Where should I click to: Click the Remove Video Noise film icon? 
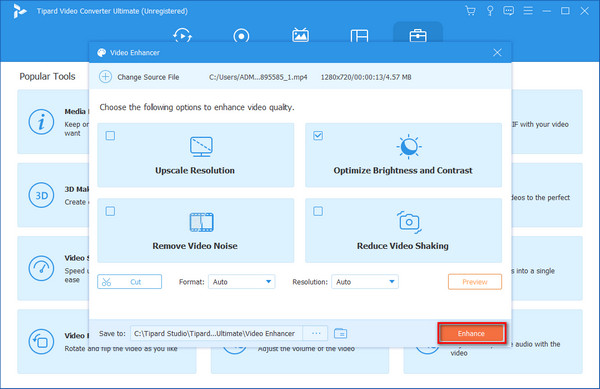[x=202, y=222]
